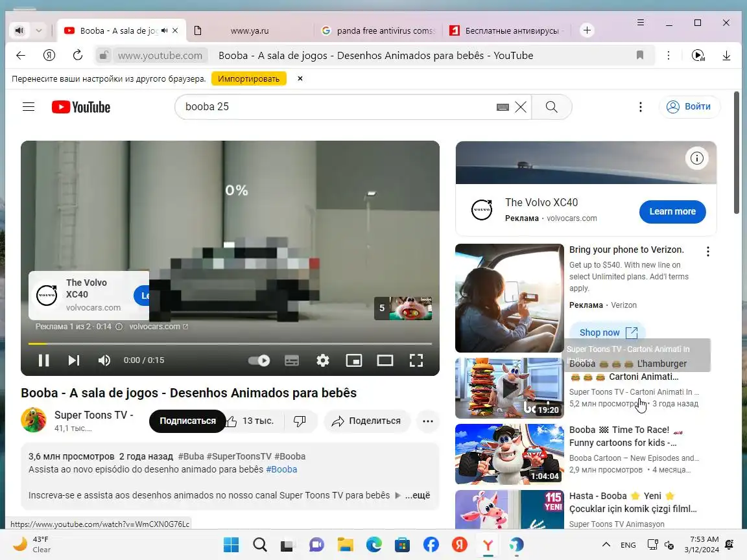747x560 pixels.
Task: Open browser page options three dots
Action: (669, 55)
